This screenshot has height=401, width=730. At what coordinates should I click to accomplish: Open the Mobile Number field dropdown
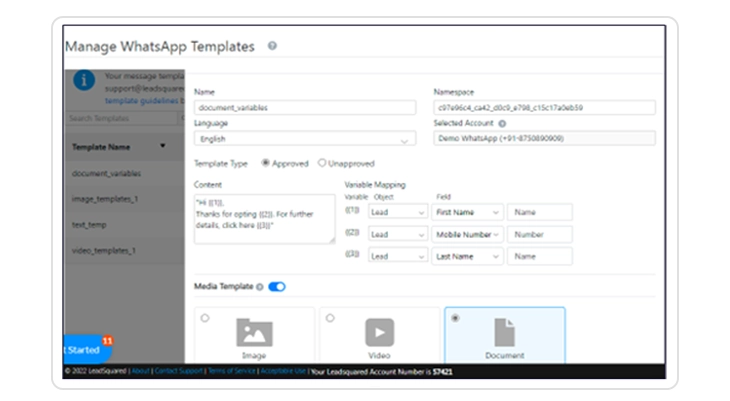pyautogui.click(x=468, y=234)
